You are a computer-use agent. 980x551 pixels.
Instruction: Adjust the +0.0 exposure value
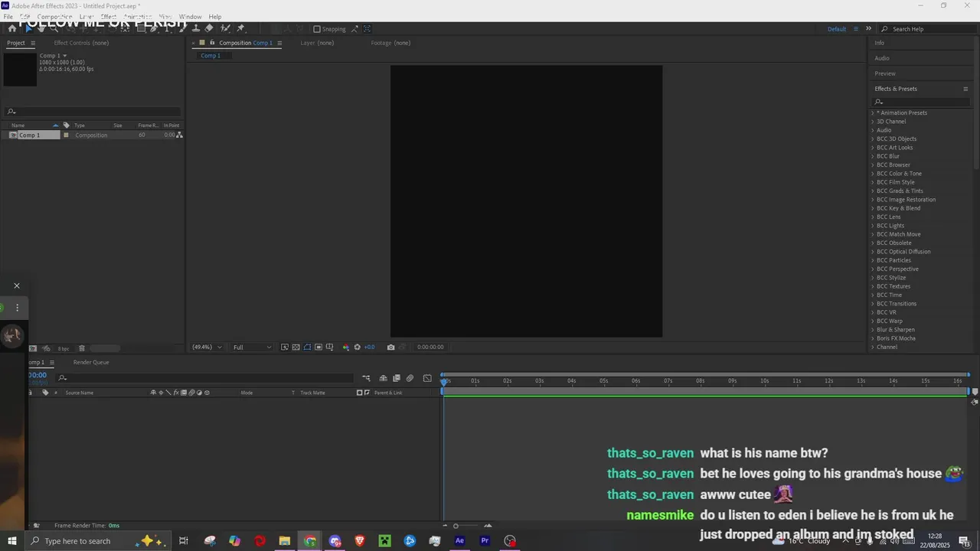coord(369,347)
